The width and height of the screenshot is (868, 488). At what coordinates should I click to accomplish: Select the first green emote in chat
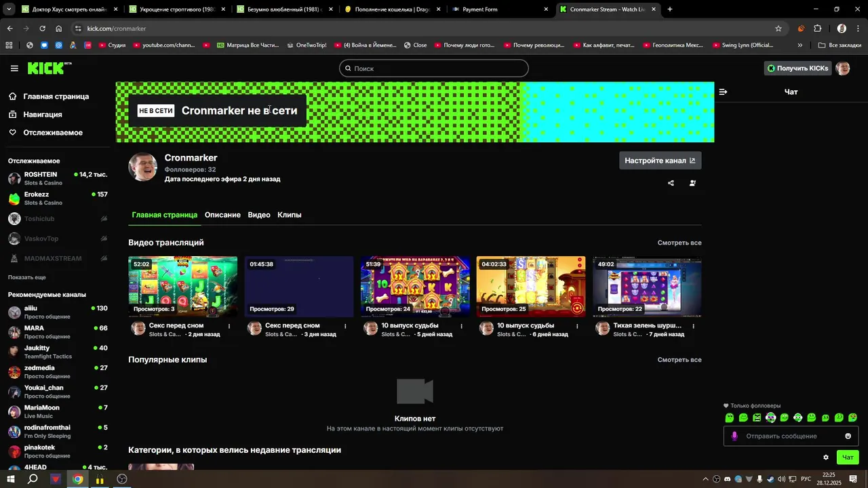click(x=730, y=418)
